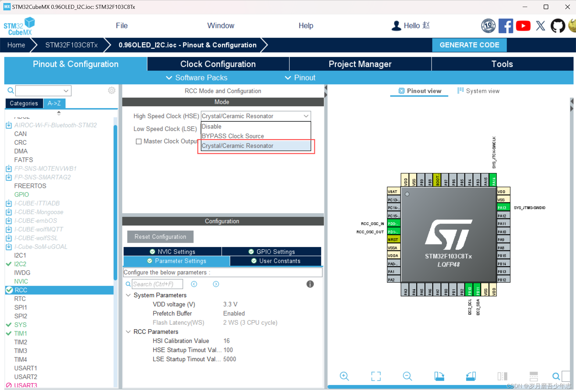
Task: Expand the Software Packs menu
Action: pos(197,78)
